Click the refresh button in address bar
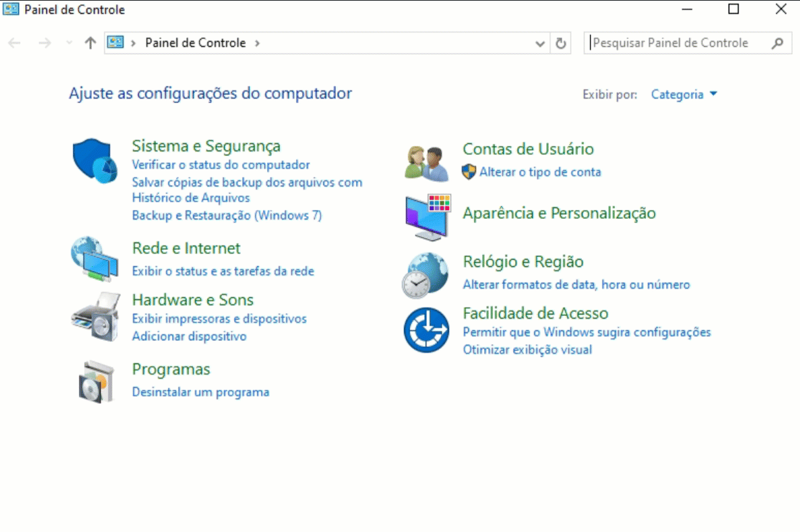This screenshot has height=532, width=800. coord(561,43)
